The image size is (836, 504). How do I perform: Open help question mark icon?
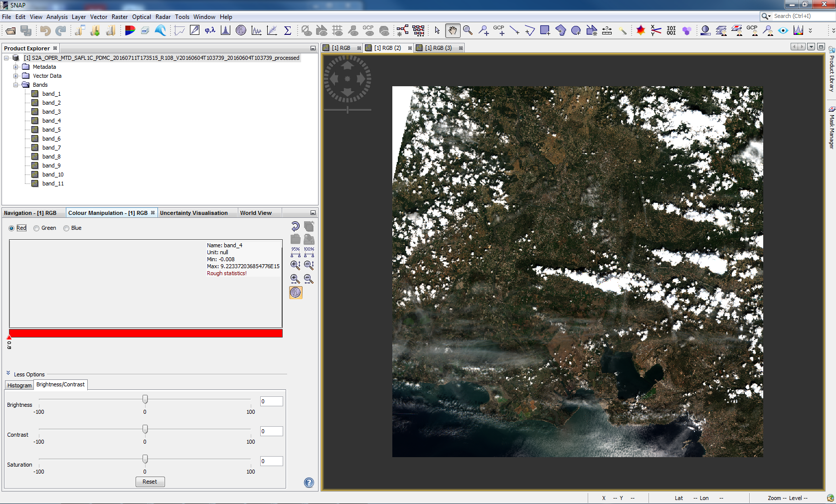pyautogui.click(x=309, y=483)
